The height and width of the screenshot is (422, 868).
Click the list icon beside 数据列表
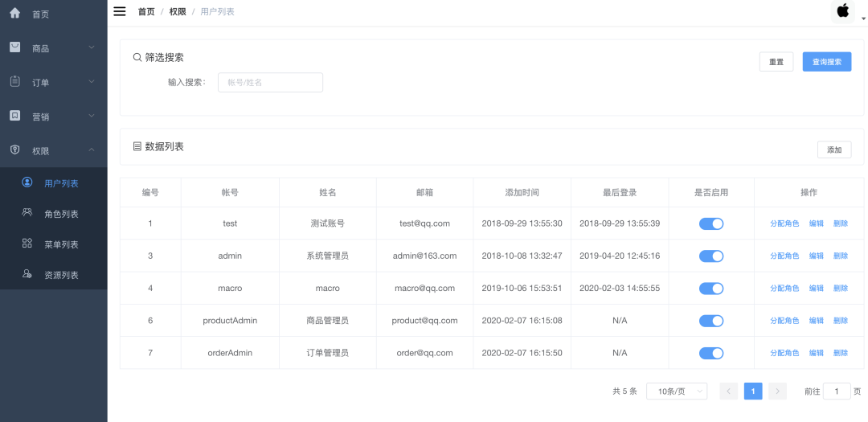[137, 147]
